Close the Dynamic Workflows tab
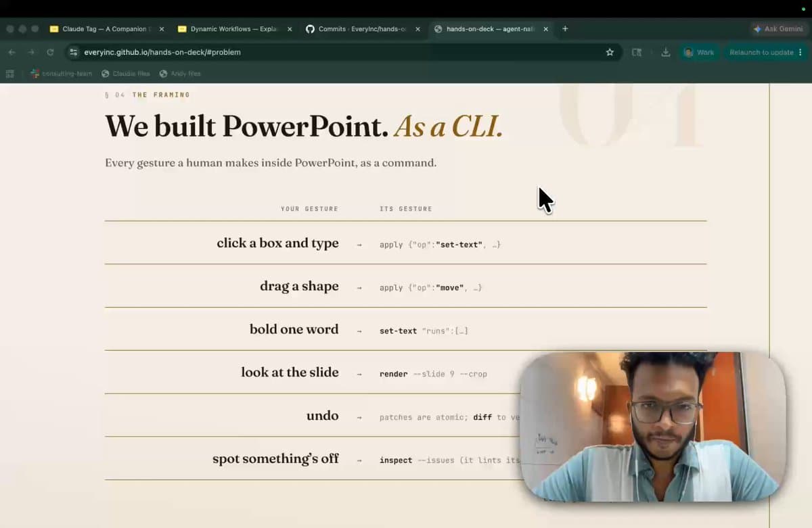Viewport: 812px width, 528px height. [290, 29]
